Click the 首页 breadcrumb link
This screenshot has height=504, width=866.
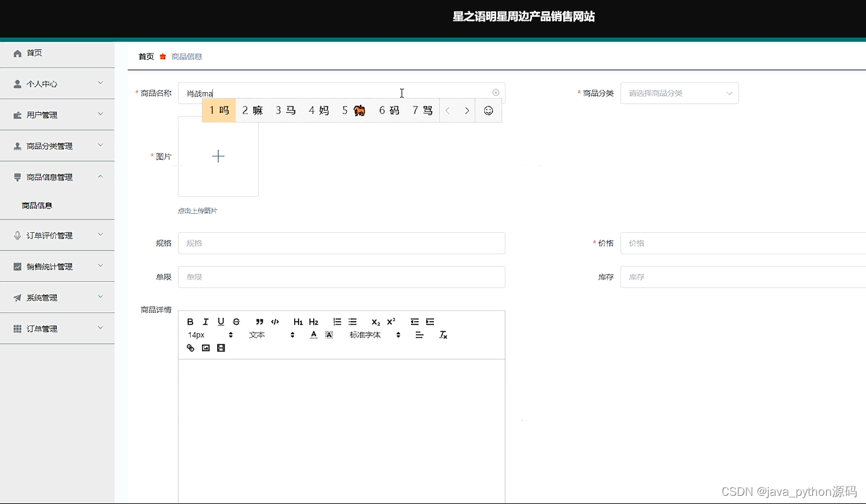[x=146, y=57]
